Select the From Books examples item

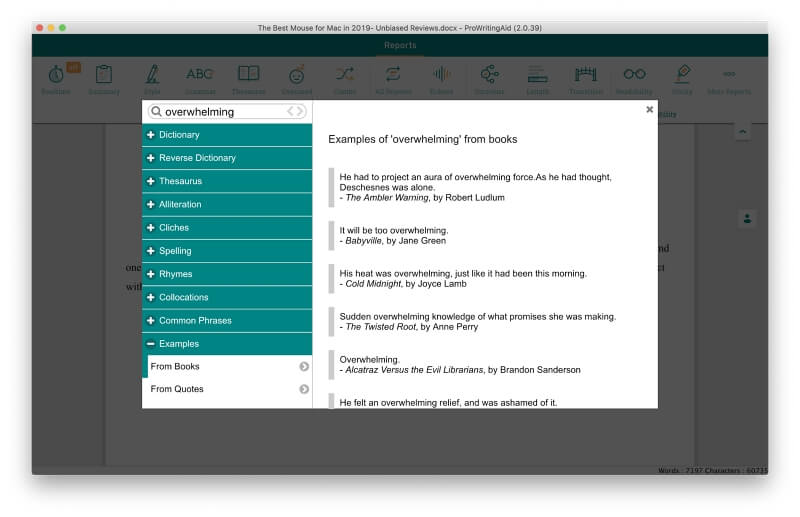pos(227,366)
